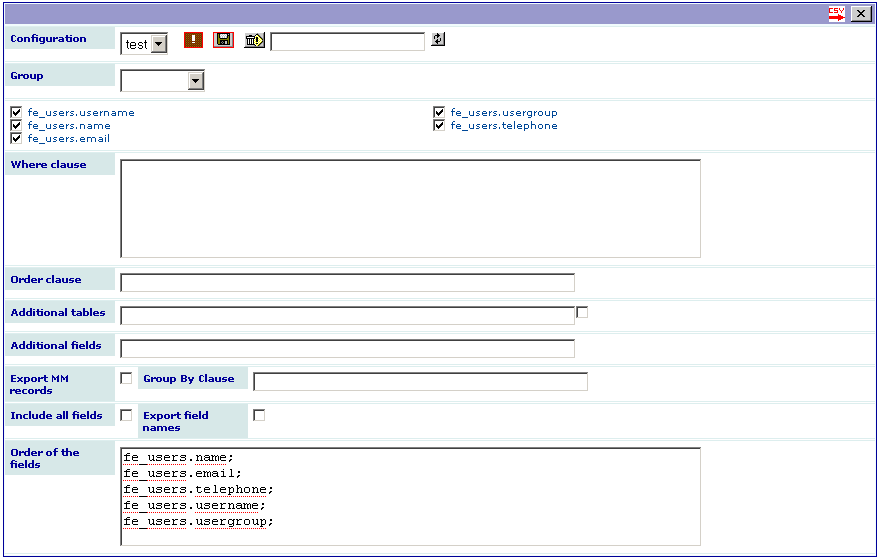Toggle the checkbox next to Additional tables field
The image size is (880, 560).
point(582,313)
